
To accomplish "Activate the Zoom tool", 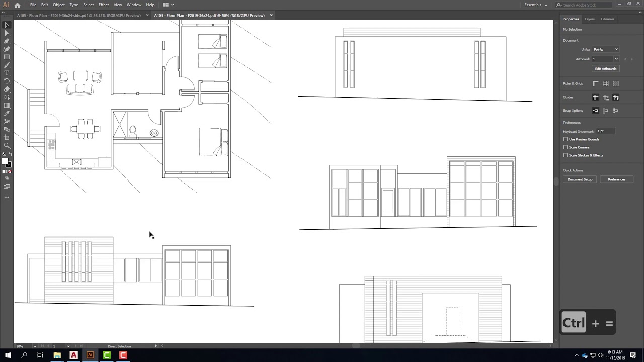I will (x=7, y=145).
